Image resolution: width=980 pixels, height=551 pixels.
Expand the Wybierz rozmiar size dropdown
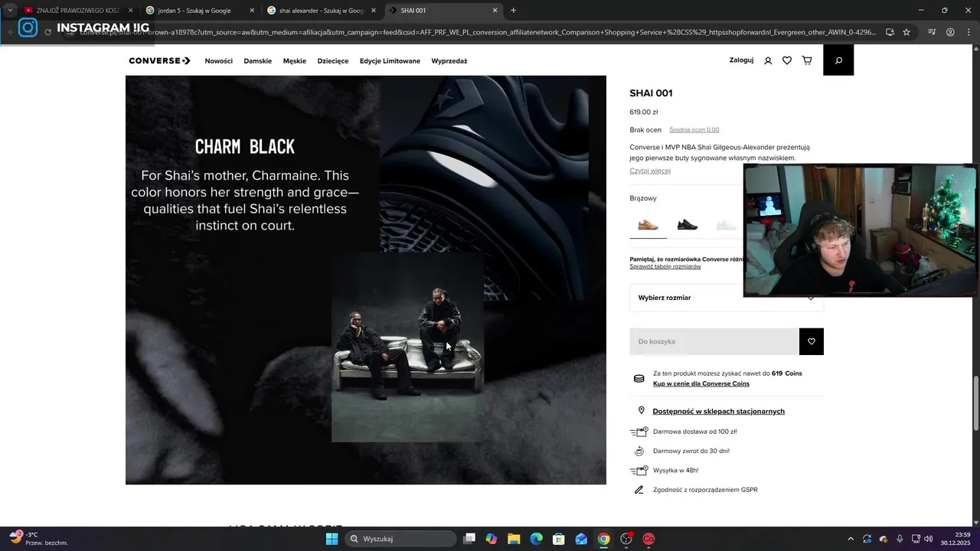pyautogui.click(x=727, y=298)
